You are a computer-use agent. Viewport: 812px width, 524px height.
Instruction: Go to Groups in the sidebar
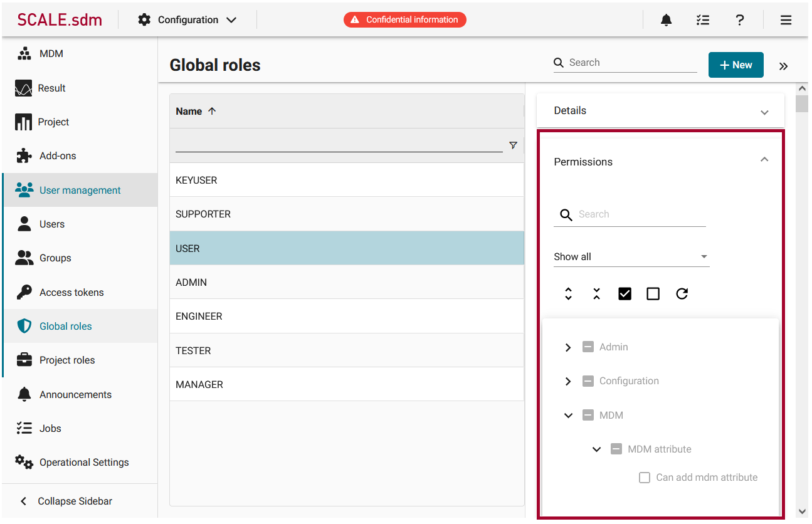55,258
